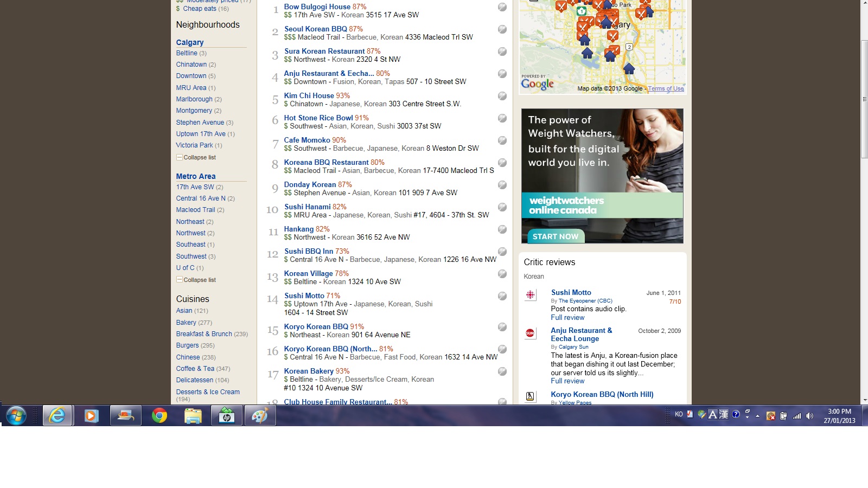Select the Coffee & Tea cuisine filter

pos(195,369)
